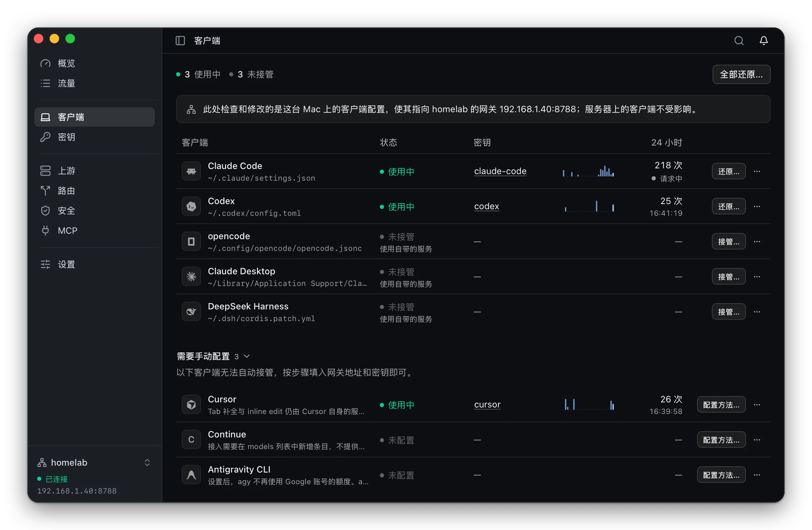Toggle the sidebar panel icon
The height and width of the screenshot is (530, 812).
pyautogui.click(x=180, y=41)
